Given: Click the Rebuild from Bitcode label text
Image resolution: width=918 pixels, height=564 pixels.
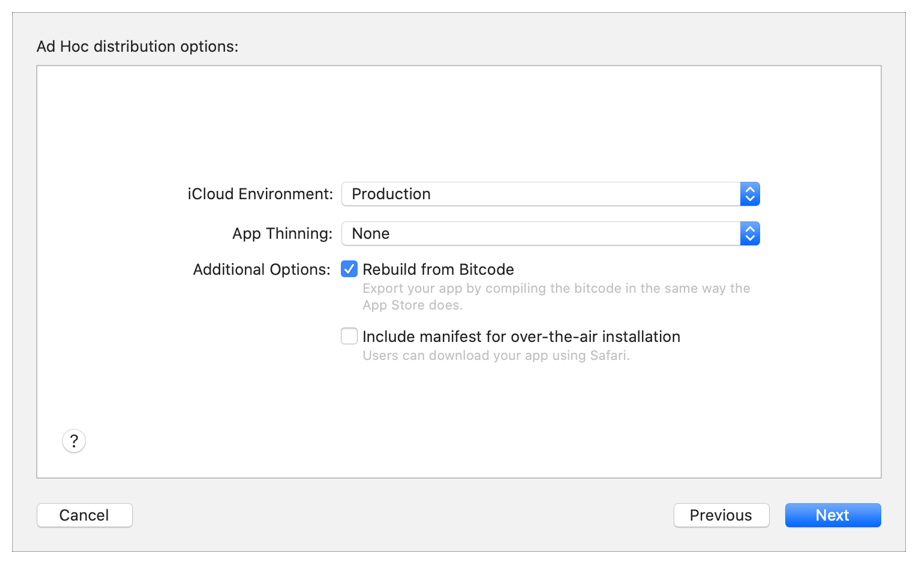Looking at the screenshot, I should 438,269.
